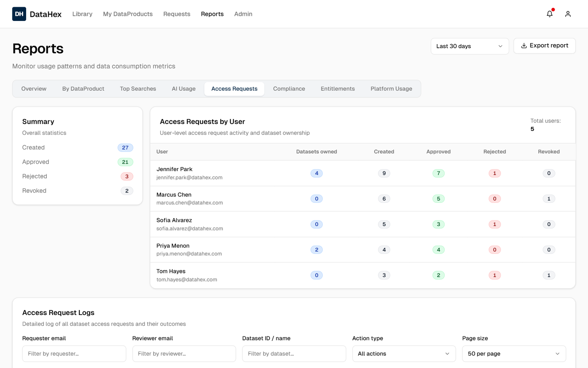The image size is (588, 368).
Task: Switch to the Overview tab
Action: coord(34,89)
